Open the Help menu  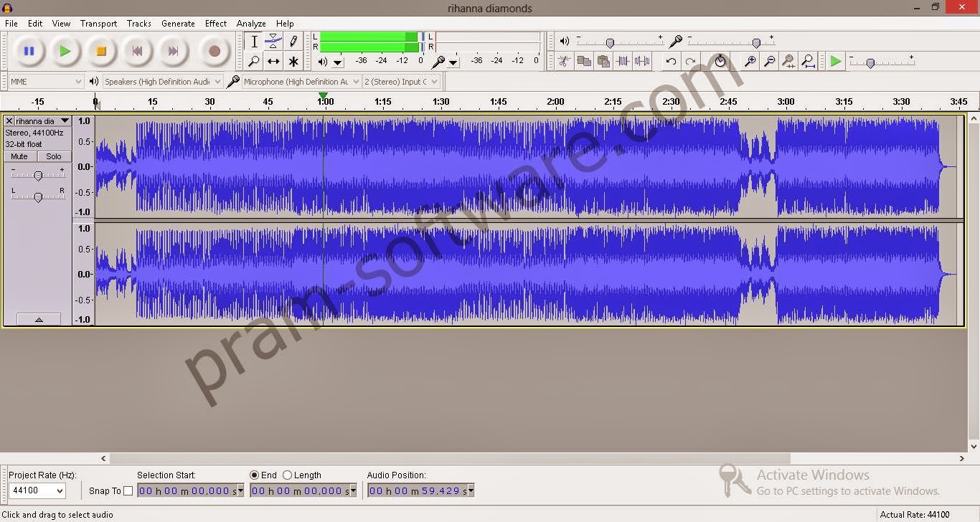285,24
